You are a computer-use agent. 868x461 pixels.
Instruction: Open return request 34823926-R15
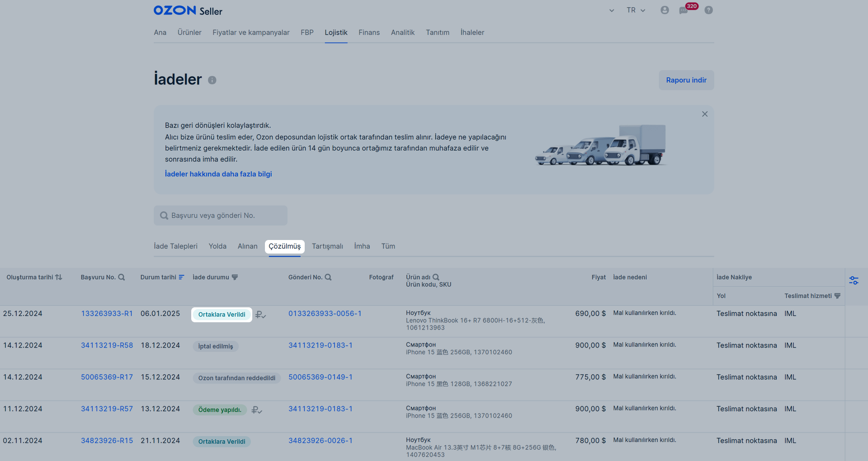tap(107, 441)
